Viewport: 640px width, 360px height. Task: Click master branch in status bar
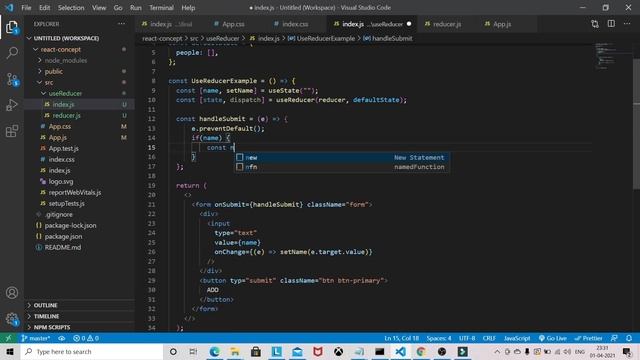click(36, 338)
